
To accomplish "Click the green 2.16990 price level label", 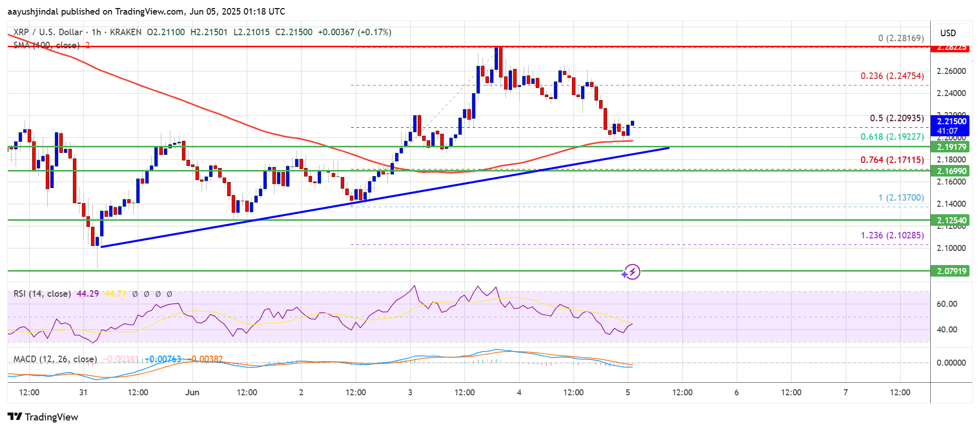I will [x=951, y=171].
